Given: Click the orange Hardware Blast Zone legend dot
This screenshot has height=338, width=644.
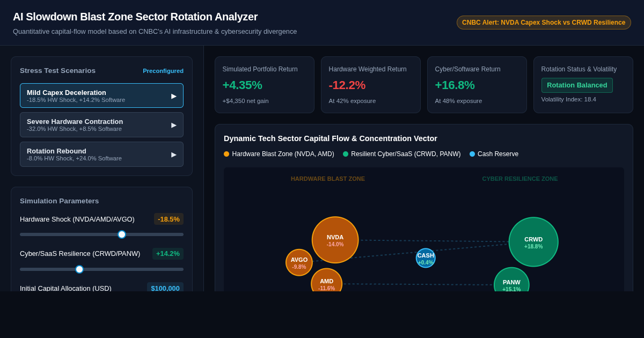Looking at the screenshot, I should point(226,154).
